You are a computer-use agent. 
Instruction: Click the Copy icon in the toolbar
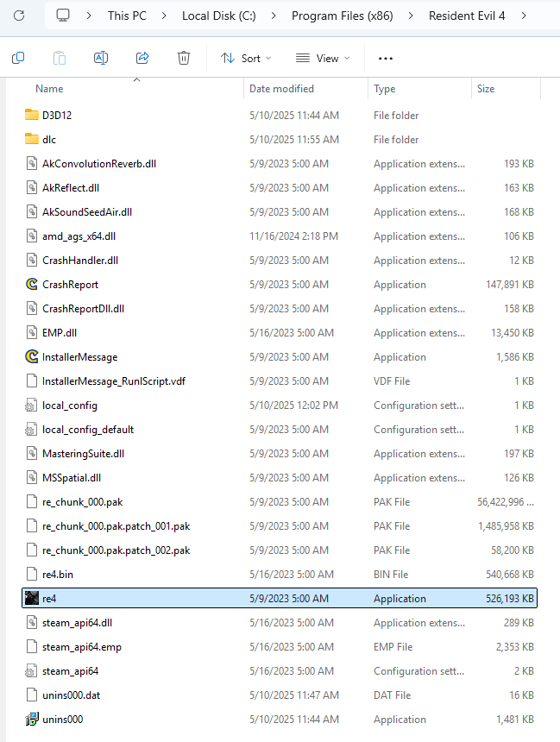18,58
